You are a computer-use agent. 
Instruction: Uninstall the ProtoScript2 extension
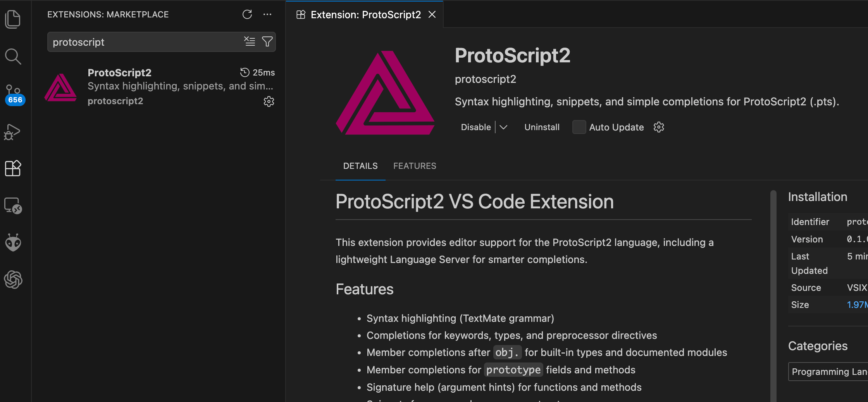click(x=542, y=127)
